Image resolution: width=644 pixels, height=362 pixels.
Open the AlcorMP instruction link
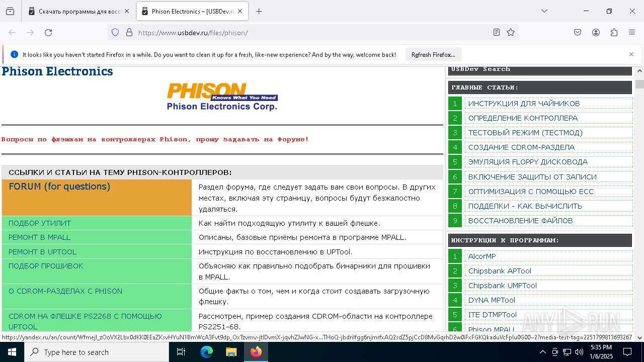click(482, 256)
